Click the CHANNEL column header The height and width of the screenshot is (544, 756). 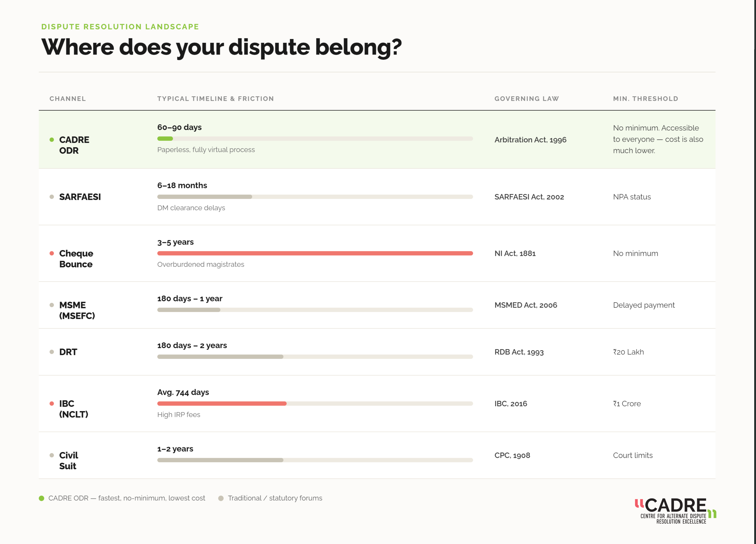(68, 99)
